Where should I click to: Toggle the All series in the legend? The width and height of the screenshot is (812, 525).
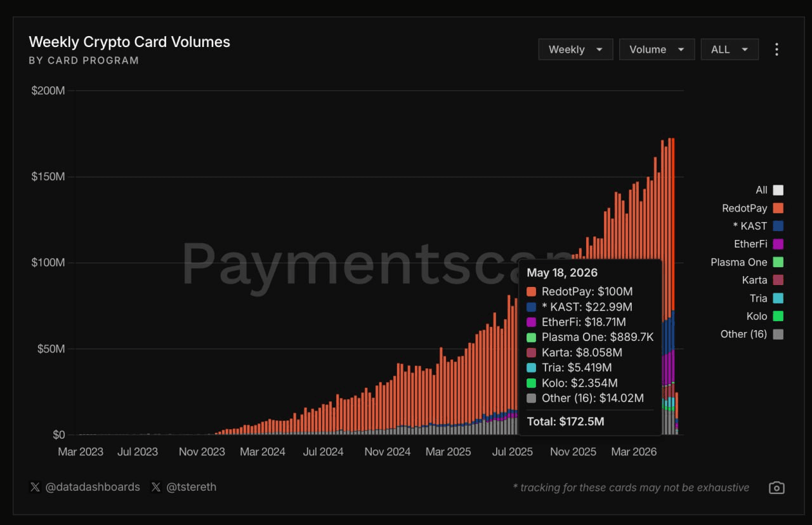pos(769,190)
